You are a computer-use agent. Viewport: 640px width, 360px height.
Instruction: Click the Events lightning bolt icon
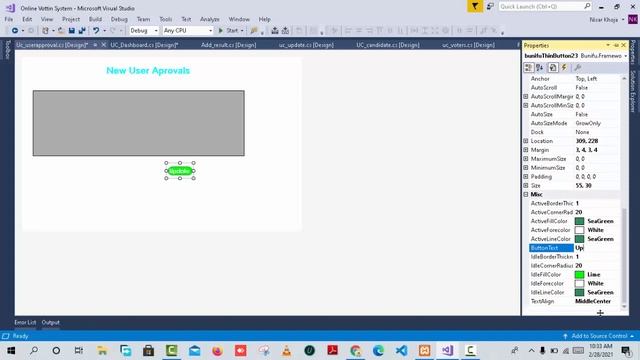point(564,68)
